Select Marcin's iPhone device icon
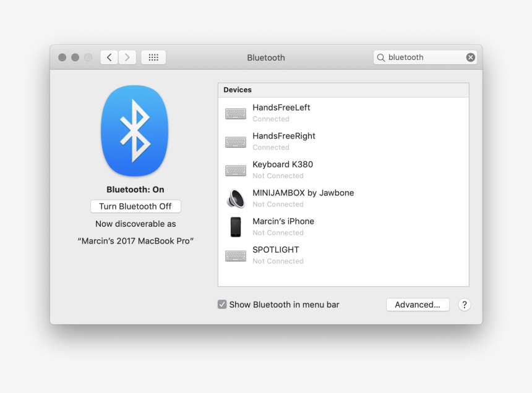 236,227
